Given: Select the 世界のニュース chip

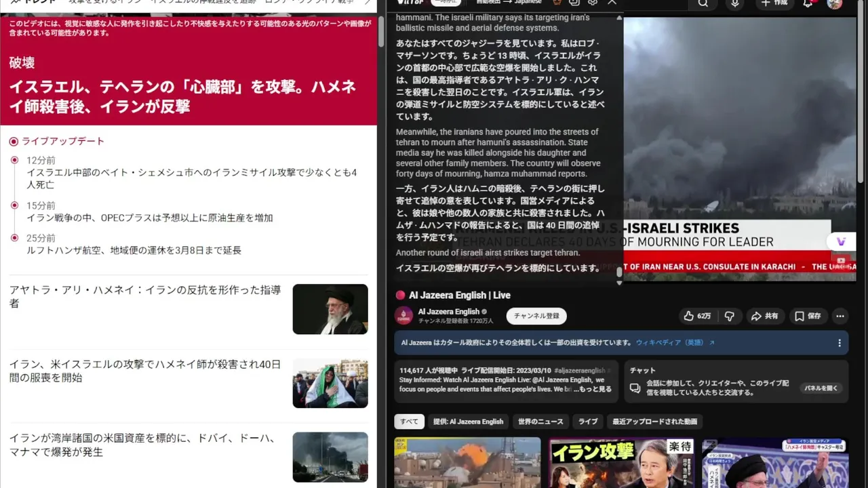Looking at the screenshot, I should tap(540, 422).
